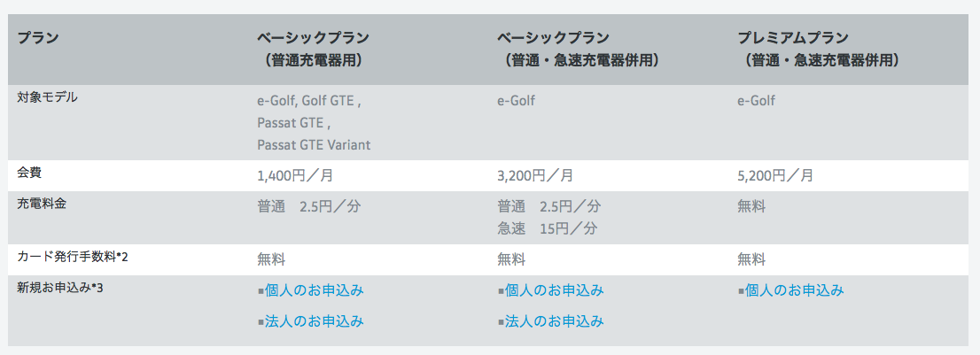This screenshot has height=355, width=980.
Task: Click the 無料 charging fee in プレミアムプラン column
Action: coord(751,206)
